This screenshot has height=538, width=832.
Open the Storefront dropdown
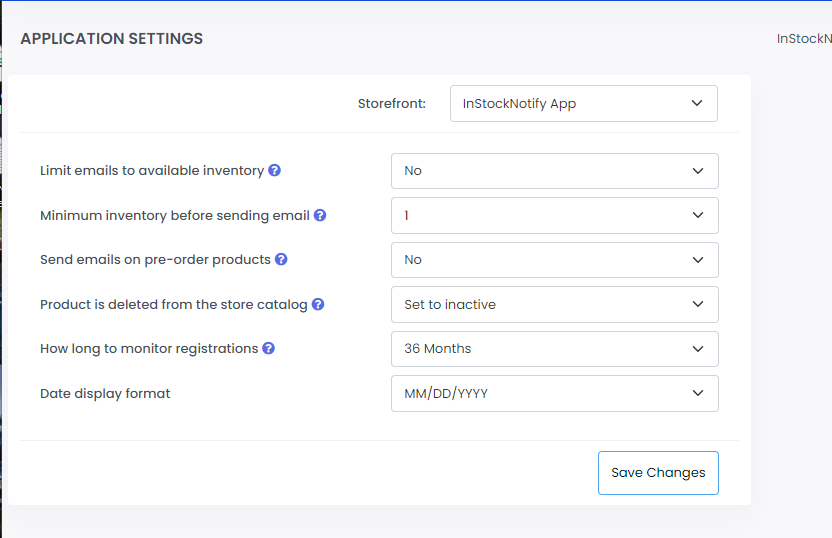click(583, 103)
